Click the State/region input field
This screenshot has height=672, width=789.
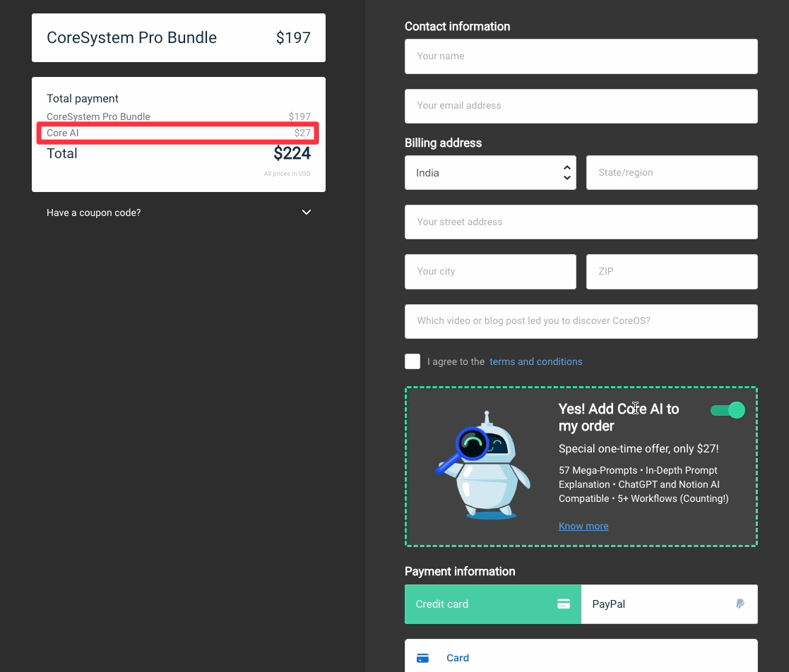tap(671, 172)
